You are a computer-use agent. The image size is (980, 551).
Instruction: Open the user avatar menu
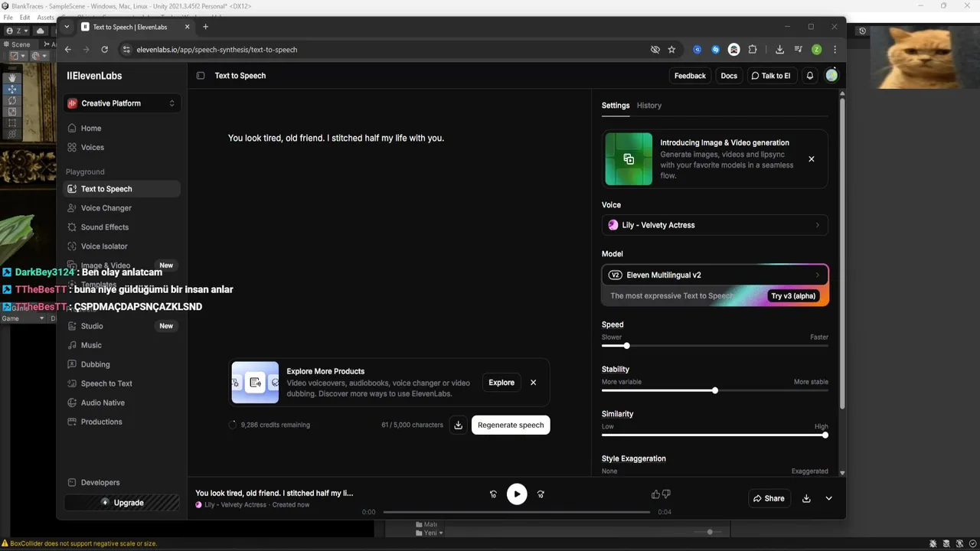pos(831,75)
